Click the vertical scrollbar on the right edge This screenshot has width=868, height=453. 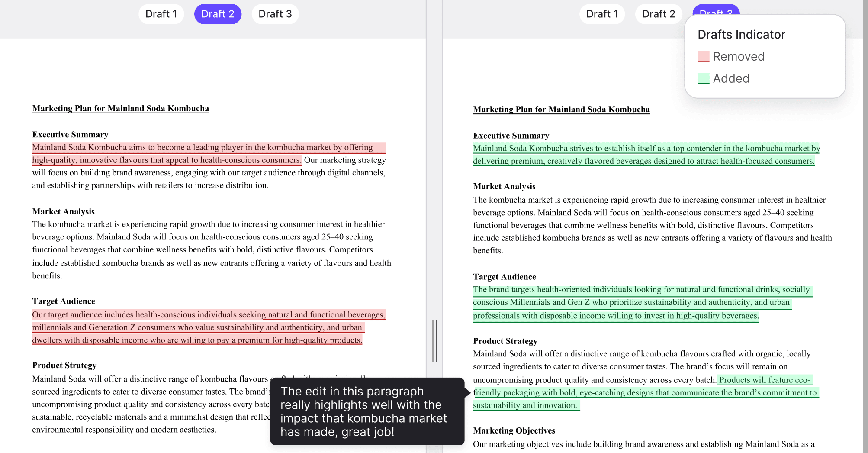(x=865, y=226)
